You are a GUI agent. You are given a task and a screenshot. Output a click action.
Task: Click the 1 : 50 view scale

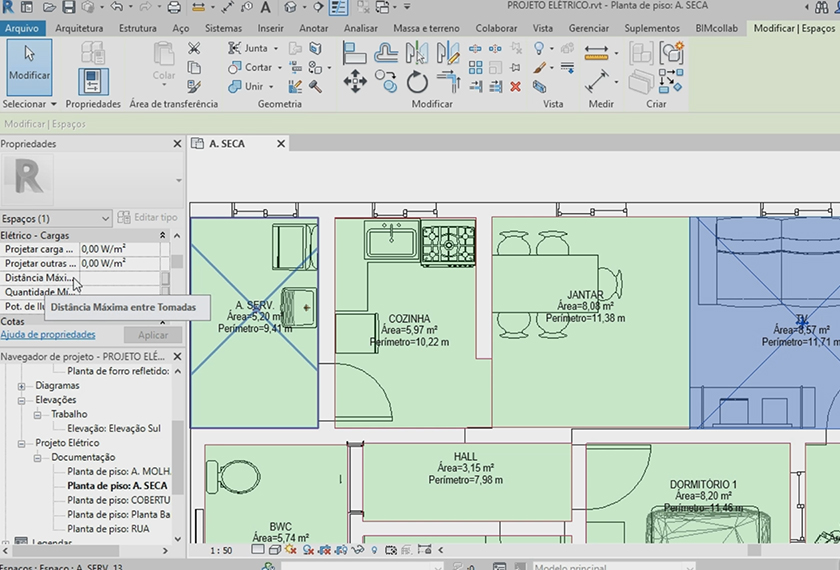pyautogui.click(x=222, y=550)
